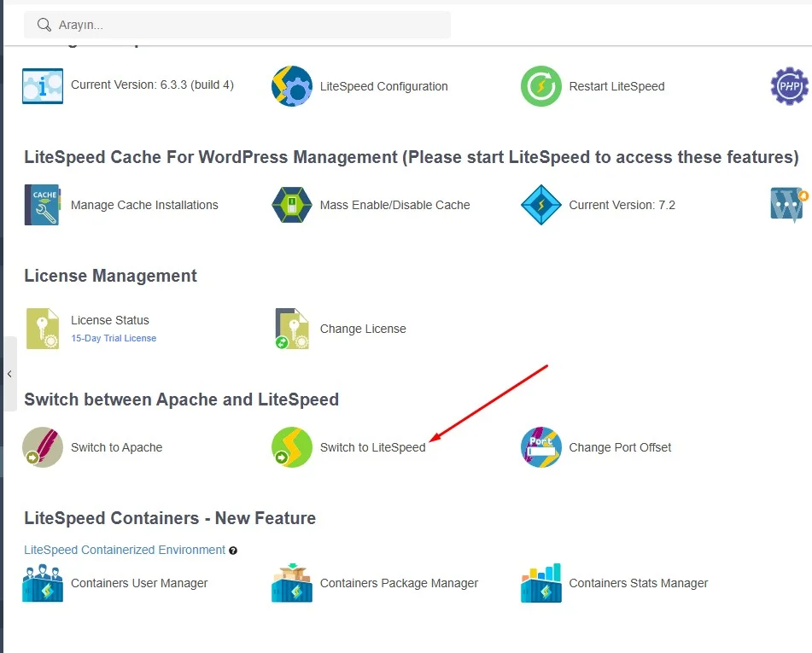812x653 pixels.
Task: Click the help question mark icon
Action: tap(233, 551)
